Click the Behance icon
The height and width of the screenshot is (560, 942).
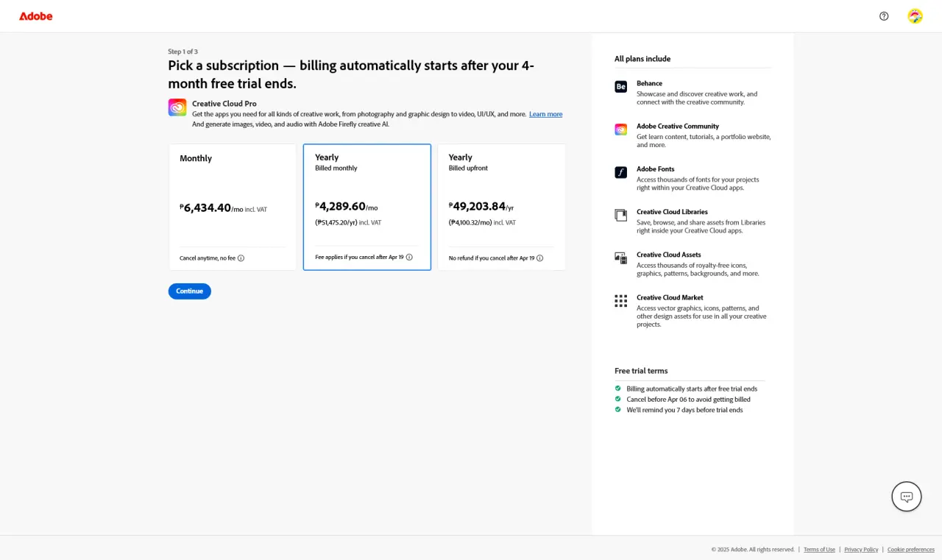(x=621, y=87)
